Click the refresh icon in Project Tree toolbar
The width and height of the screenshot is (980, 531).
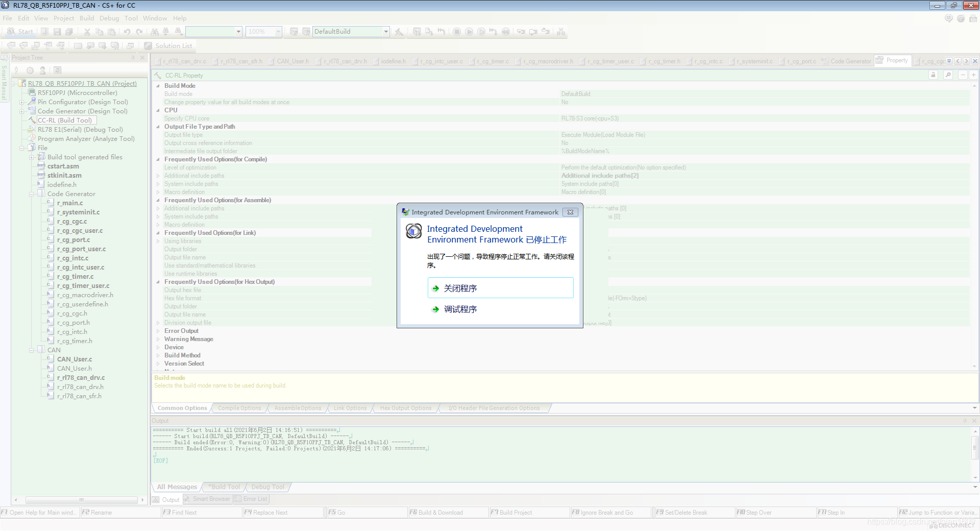tap(58, 70)
